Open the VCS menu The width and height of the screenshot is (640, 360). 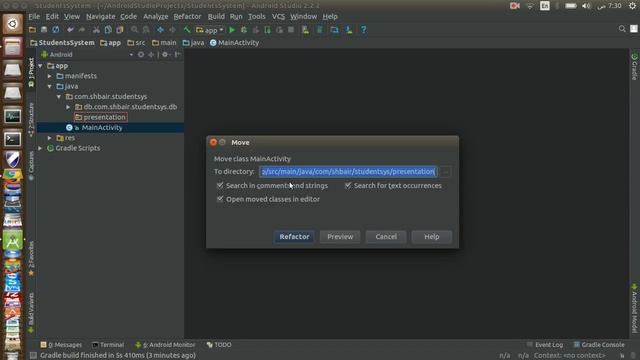tap(278, 16)
